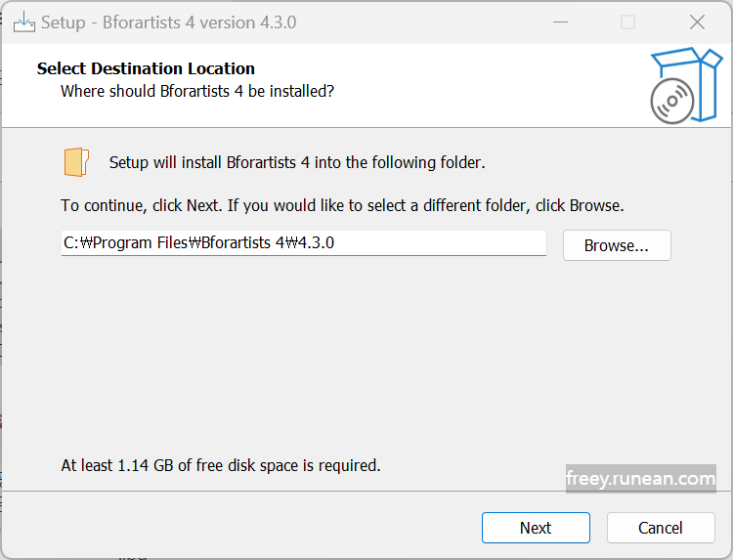This screenshot has width=733, height=560.
Task: Click the 'To continue, click Next' instruction
Action: point(342,205)
